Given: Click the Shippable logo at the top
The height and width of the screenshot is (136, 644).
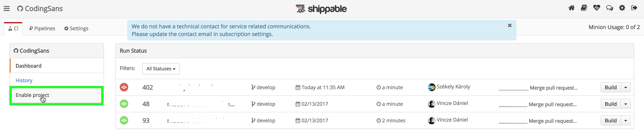Looking at the screenshot, I should (x=321, y=8).
